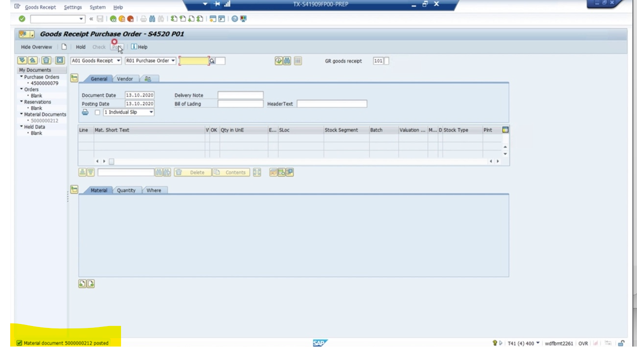Viewport: 637px width, 364px height.
Task: Click the Generate Shortcut icon
Action: coord(221,19)
